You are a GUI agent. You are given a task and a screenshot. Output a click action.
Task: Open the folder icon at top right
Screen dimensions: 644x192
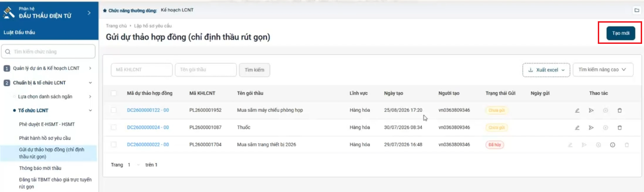coord(636,10)
